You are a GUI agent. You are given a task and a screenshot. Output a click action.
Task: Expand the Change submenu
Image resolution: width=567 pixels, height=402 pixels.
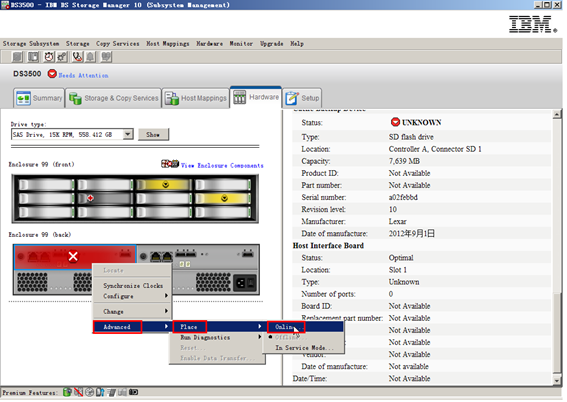click(x=132, y=311)
